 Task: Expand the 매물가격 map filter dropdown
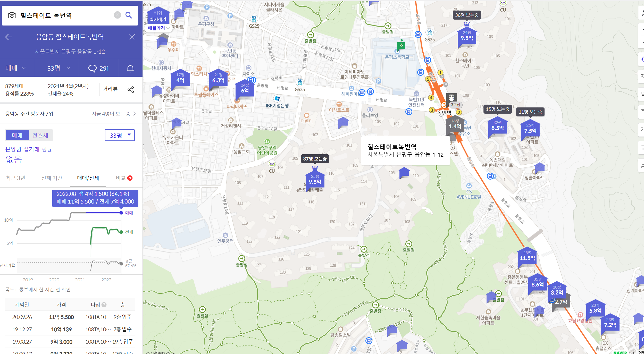click(x=158, y=28)
